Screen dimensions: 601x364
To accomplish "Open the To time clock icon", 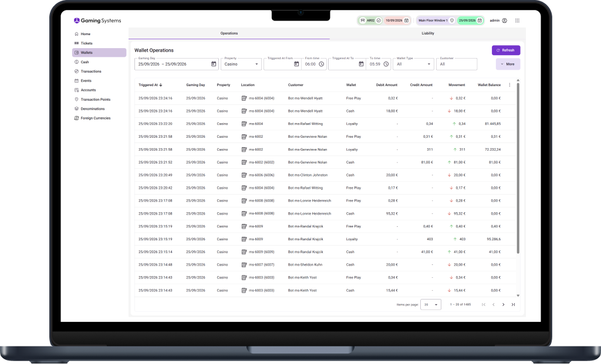I will 386,64.
